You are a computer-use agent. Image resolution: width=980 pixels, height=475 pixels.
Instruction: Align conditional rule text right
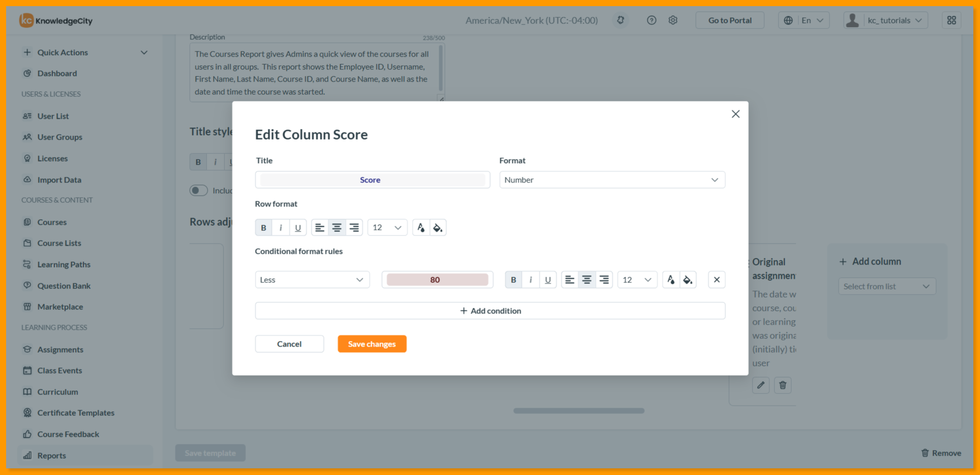click(604, 280)
